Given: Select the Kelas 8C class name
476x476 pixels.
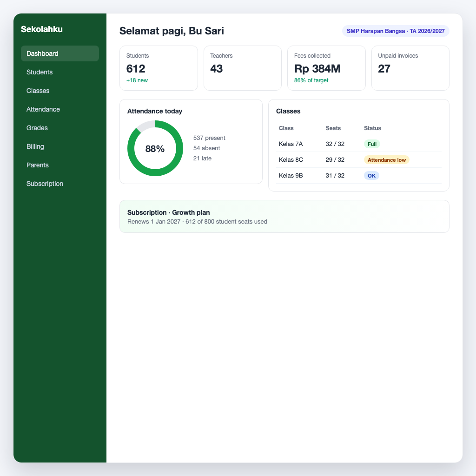Looking at the screenshot, I should pyautogui.click(x=291, y=160).
